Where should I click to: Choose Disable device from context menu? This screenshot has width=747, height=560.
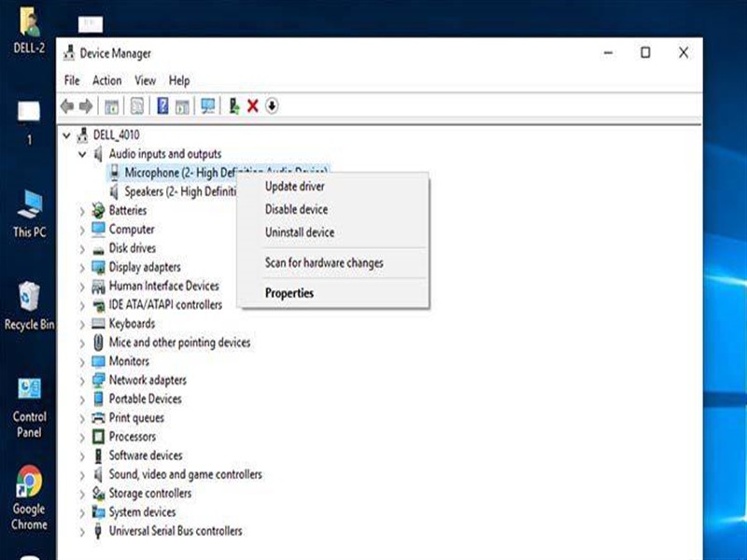[x=296, y=209]
